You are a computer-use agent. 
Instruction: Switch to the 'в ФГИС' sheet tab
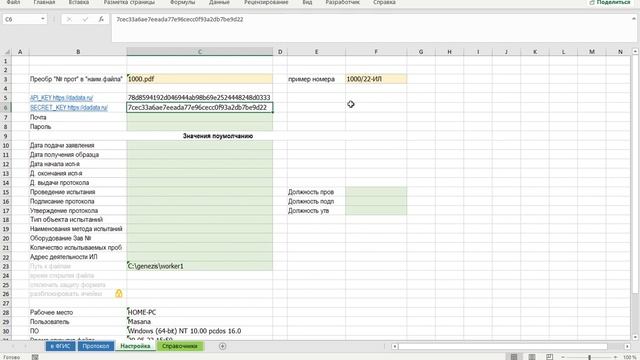click(60, 346)
